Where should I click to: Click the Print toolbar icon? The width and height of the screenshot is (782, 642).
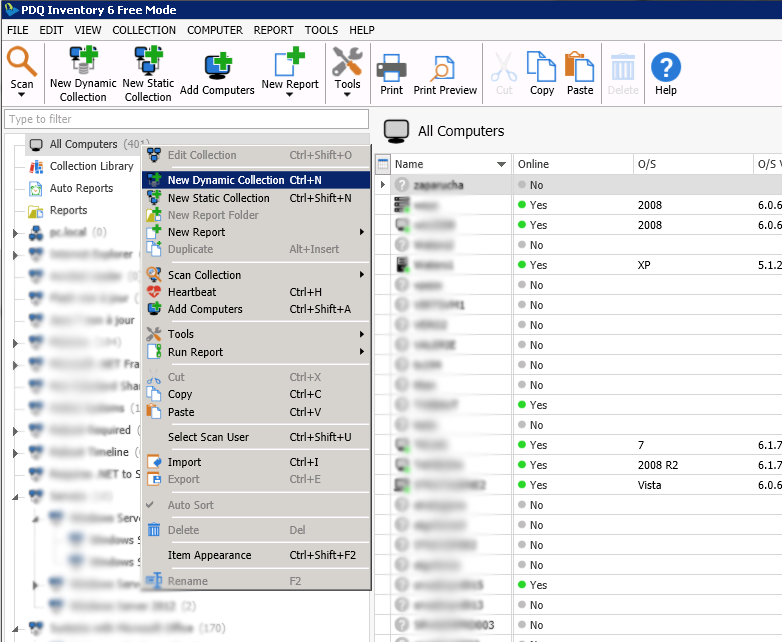tap(391, 68)
